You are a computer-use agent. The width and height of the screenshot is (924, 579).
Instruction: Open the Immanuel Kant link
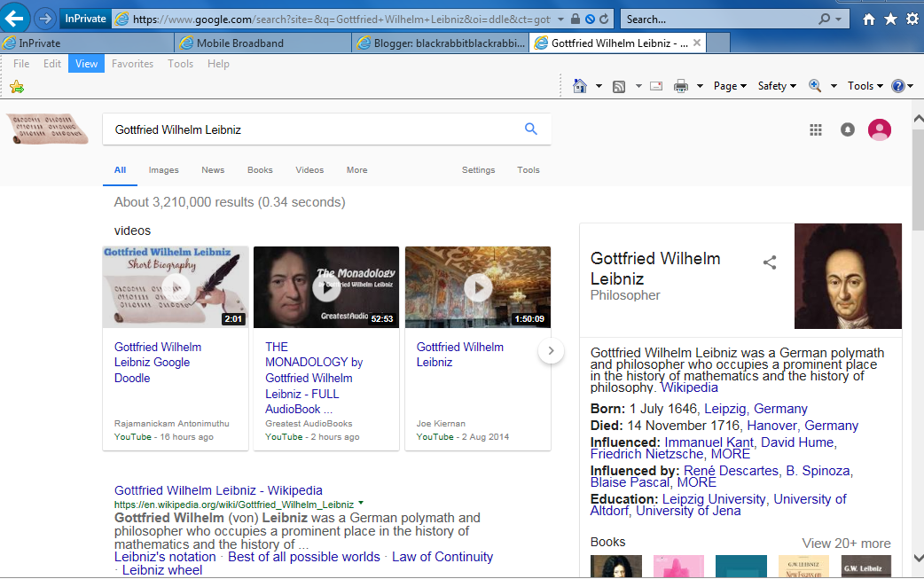[709, 442]
